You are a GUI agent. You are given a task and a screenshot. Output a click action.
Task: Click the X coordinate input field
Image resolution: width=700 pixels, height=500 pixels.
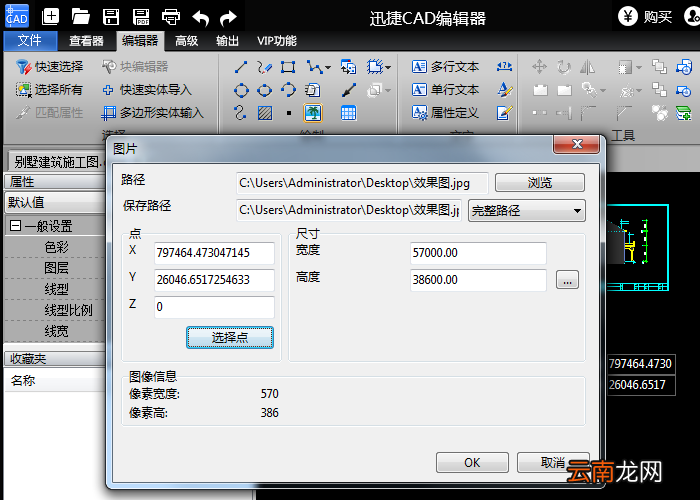(214, 253)
